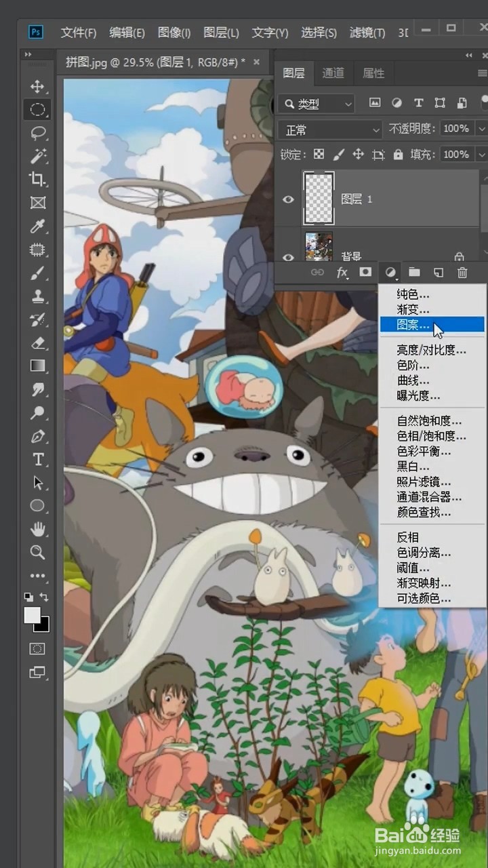Toggle shape layer filter
Viewport: 488px width, 868px height.
coord(440,103)
